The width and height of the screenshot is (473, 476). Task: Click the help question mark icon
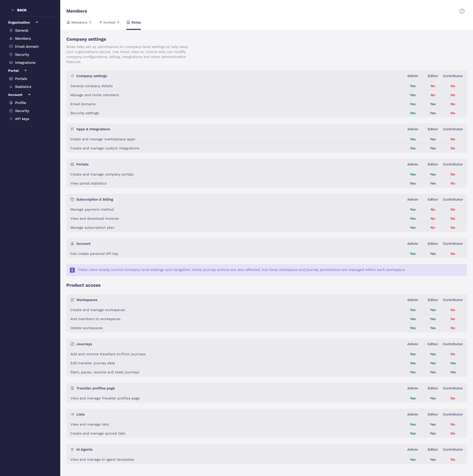point(462,11)
